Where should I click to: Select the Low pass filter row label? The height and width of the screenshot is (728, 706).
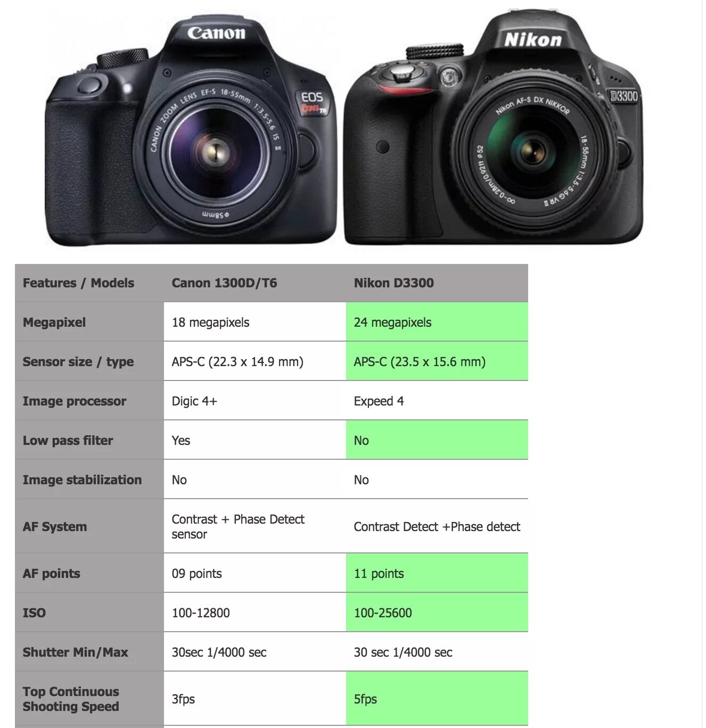click(x=89, y=440)
